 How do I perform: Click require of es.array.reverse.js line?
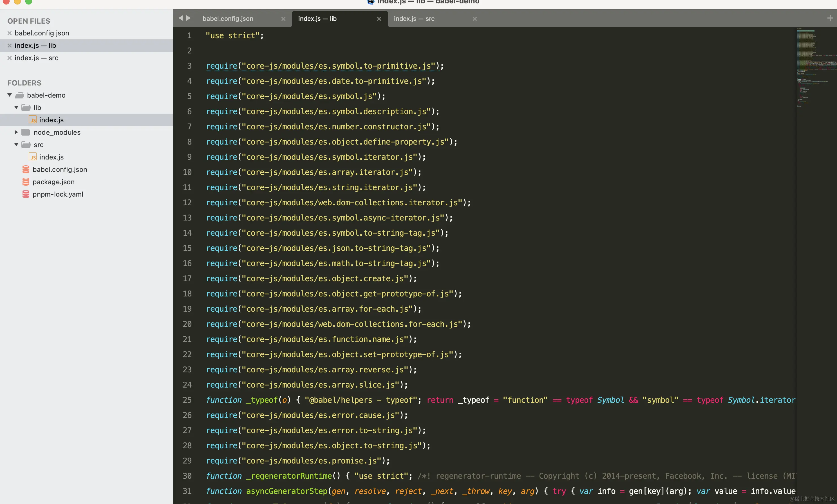[x=312, y=370]
